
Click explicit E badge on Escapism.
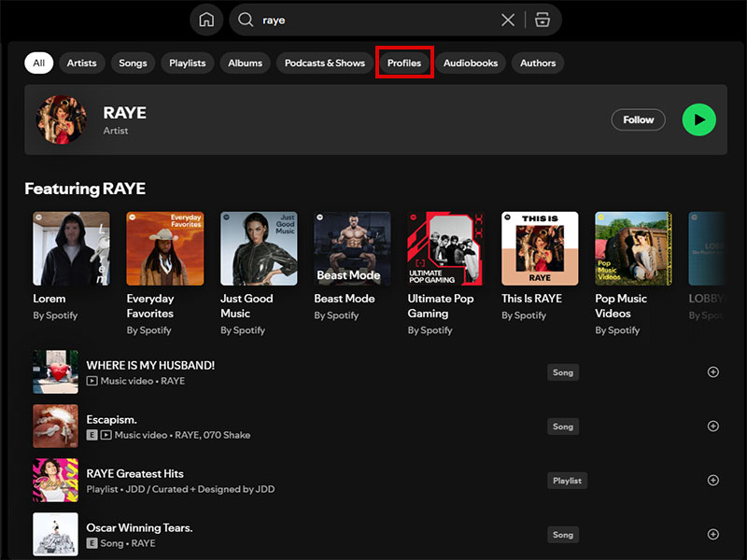click(x=92, y=435)
